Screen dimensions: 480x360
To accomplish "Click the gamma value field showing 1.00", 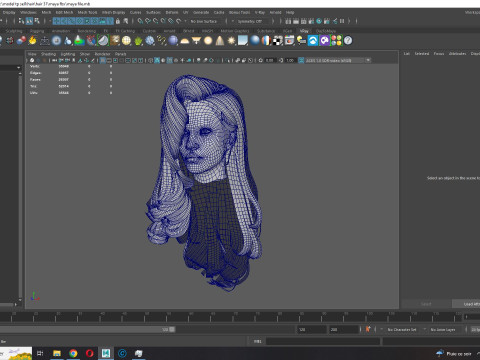I will click(x=290, y=60).
